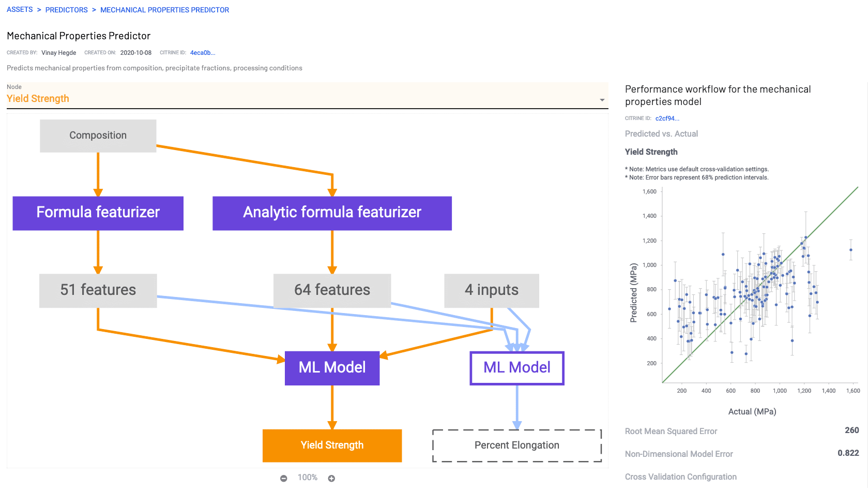
Task: Select the 64 features node
Action: tap(332, 290)
